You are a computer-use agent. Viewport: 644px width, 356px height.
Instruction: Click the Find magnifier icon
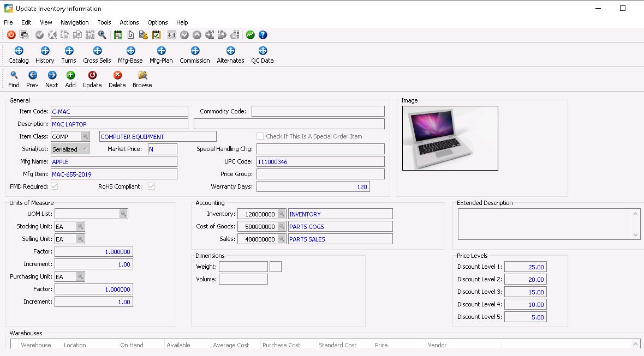[14, 76]
